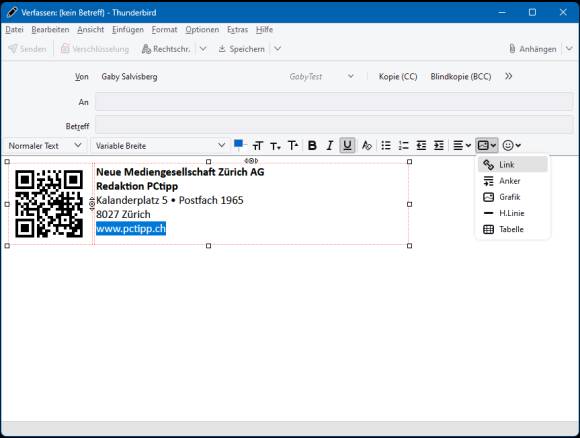This screenshot has width=580, height=438.
Task: Open the emoji smiley picker
Action: (x=512, y=145)
